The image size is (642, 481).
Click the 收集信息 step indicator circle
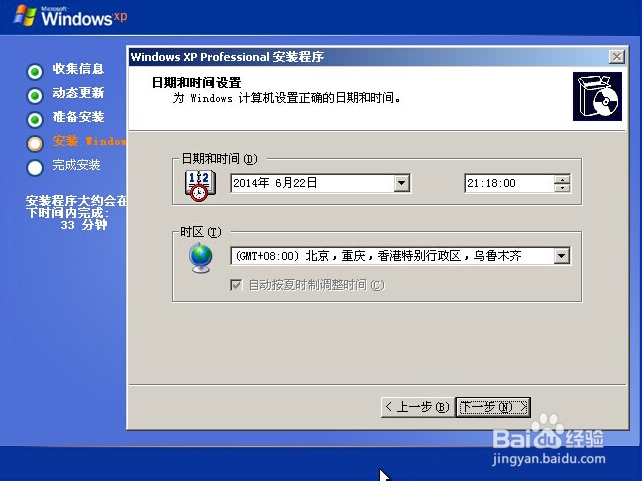pyautogui.click(x=35, y=72)
